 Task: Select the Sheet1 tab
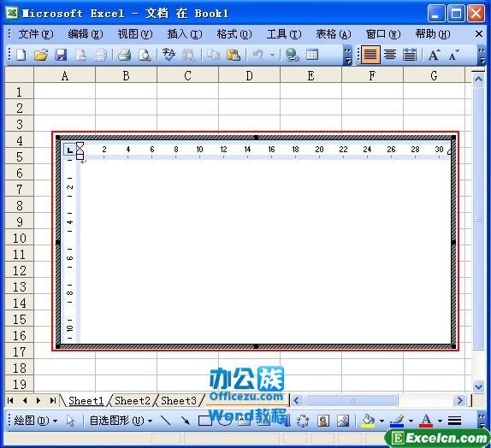pyautogui.click(x=86, y=401)
